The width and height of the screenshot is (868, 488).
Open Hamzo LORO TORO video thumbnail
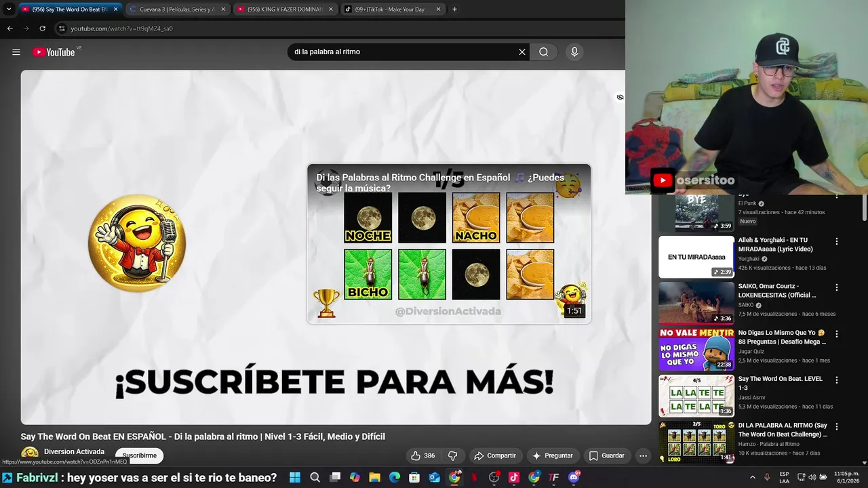[696, 442]
